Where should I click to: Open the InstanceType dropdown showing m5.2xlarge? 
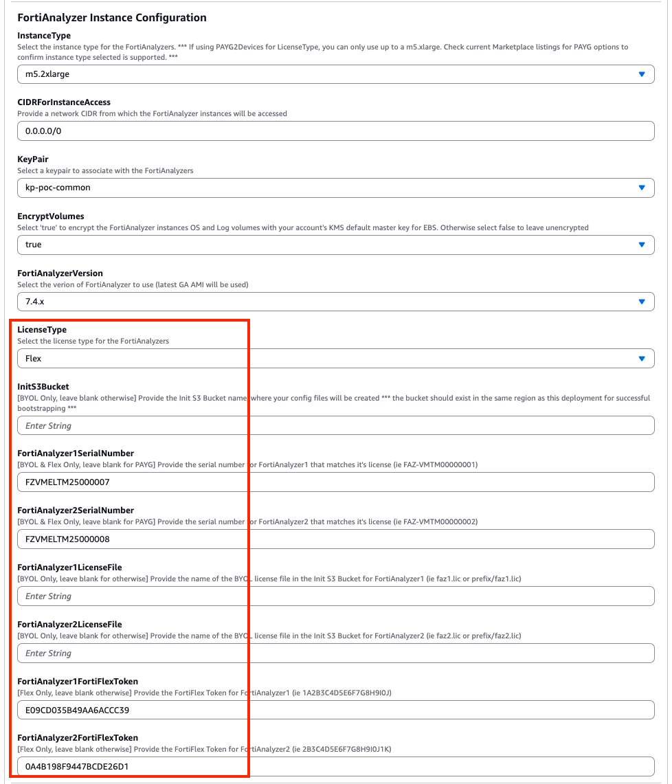pos(335,74)
